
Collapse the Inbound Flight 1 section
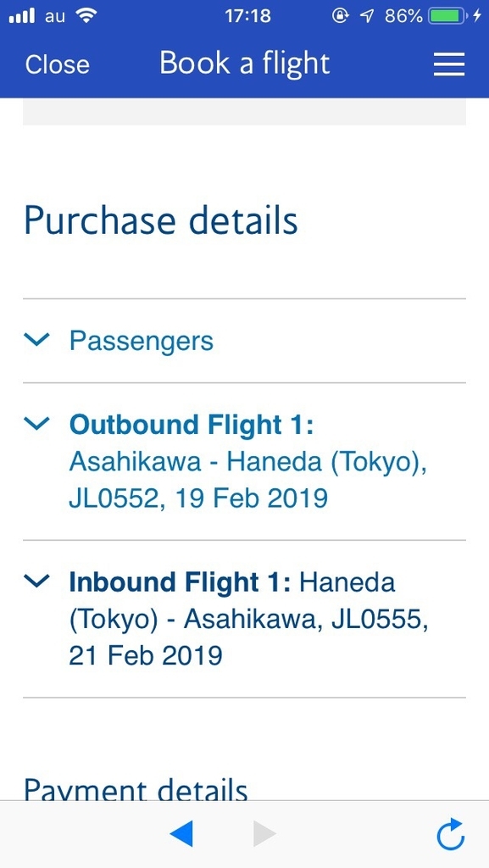tap(36, 581)
